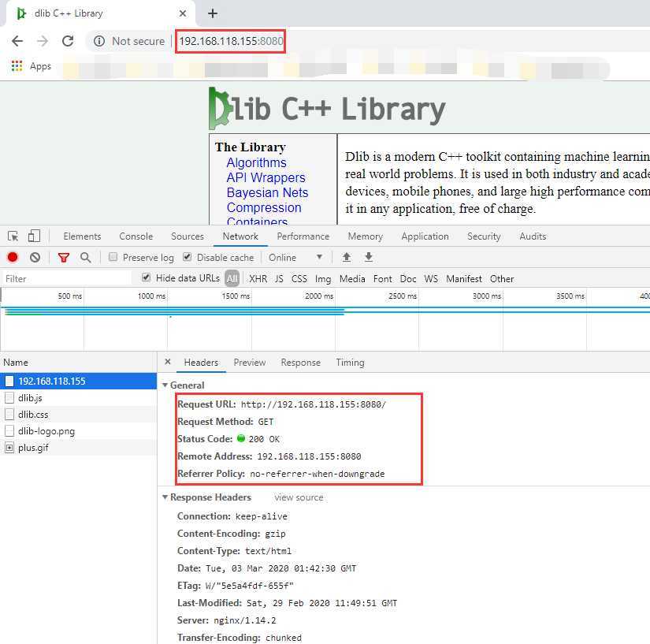Filter requests by Doc
650x644 pixels.
click(408, 279)
